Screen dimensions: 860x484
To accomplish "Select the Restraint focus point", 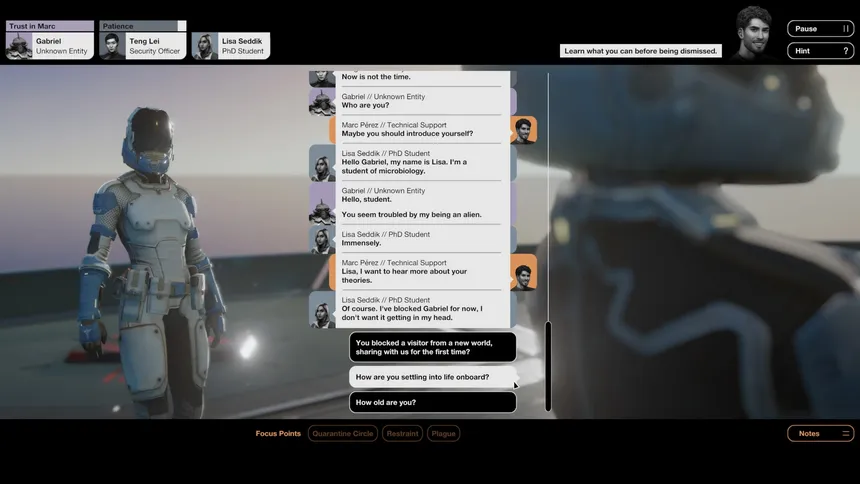I will tap(402, 434).
